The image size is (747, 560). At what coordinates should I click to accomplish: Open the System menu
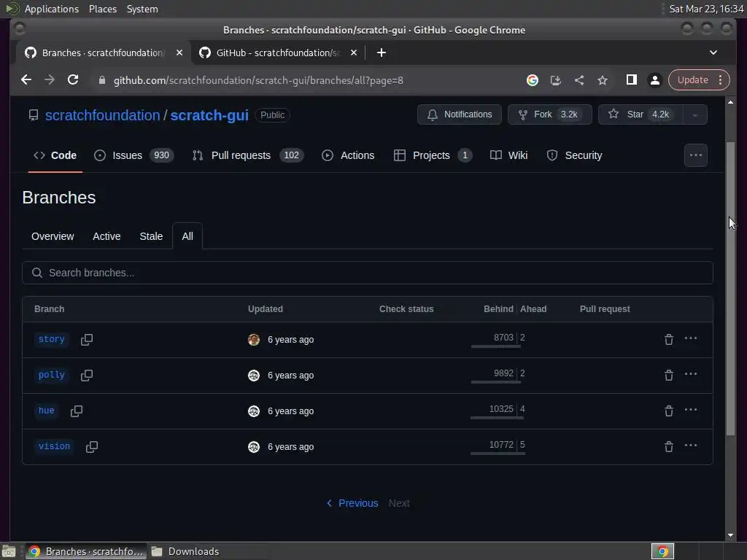point(142,9)
